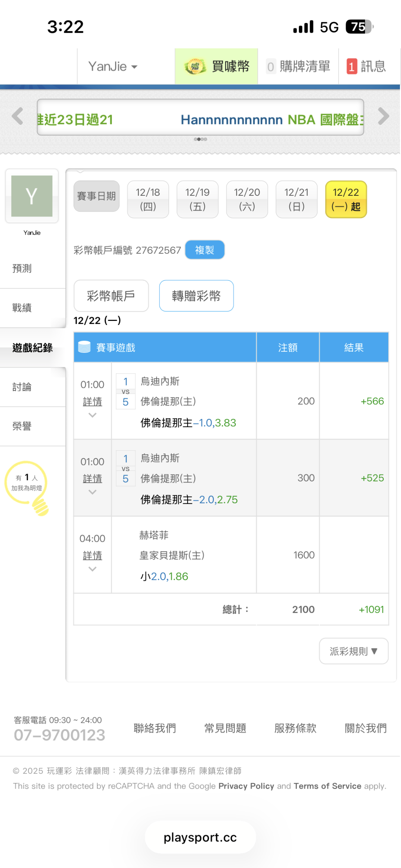401x868 pixels.
Task: Select the 12/18 (四) date tab
Action: pos(148,199)
